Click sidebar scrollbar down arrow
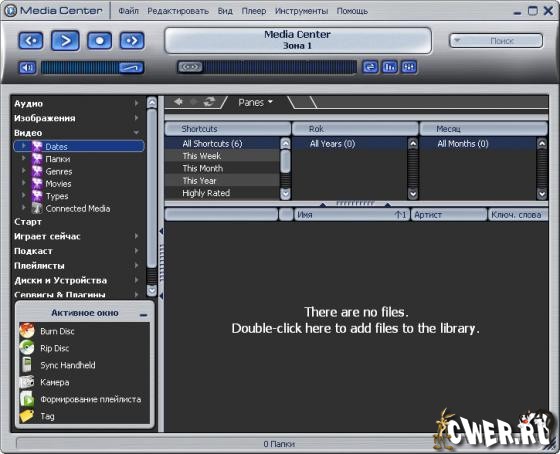Screen dimensions: 560x454 (x=152, y=290)
